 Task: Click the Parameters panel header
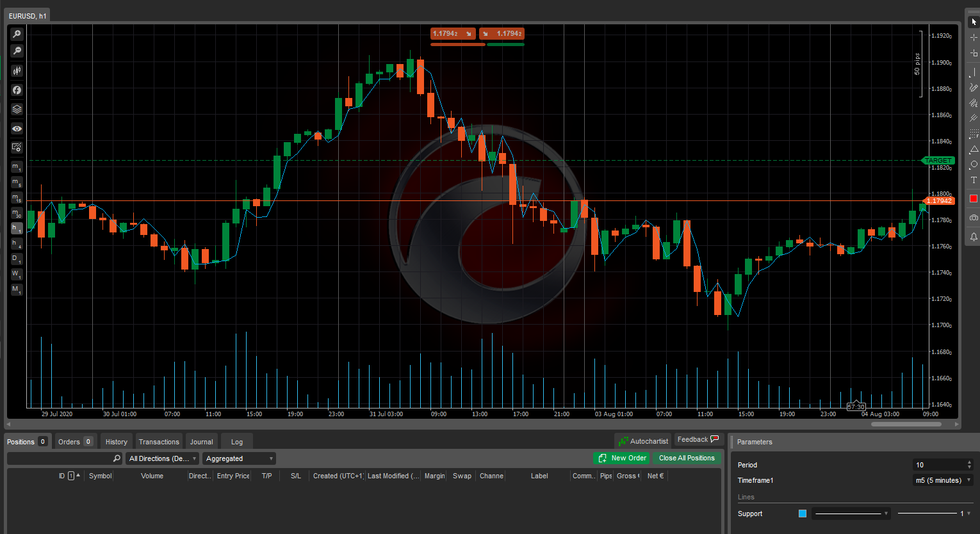pos(855,442)
